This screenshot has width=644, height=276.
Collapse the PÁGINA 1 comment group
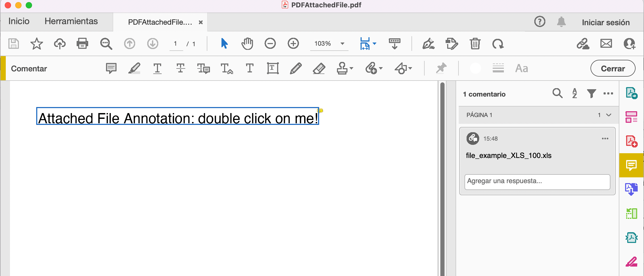click(x=609, y=115)
